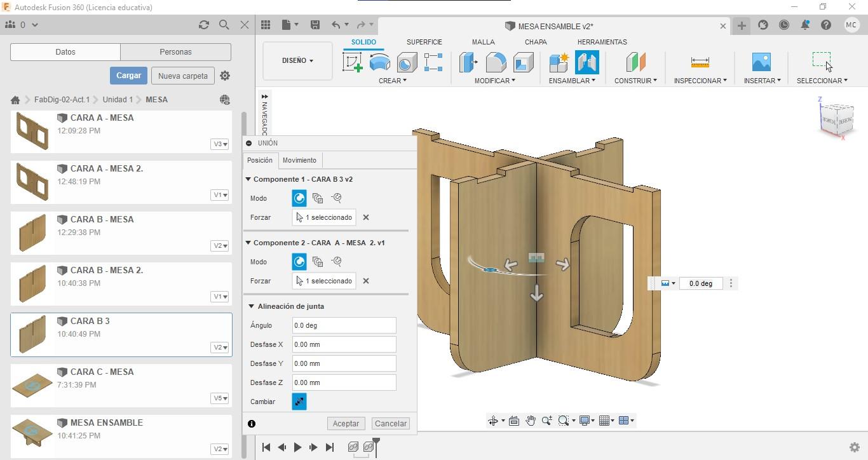Toggle the Cambiar flip button
This screenshot has width=868, height=460.
point(299,402)
